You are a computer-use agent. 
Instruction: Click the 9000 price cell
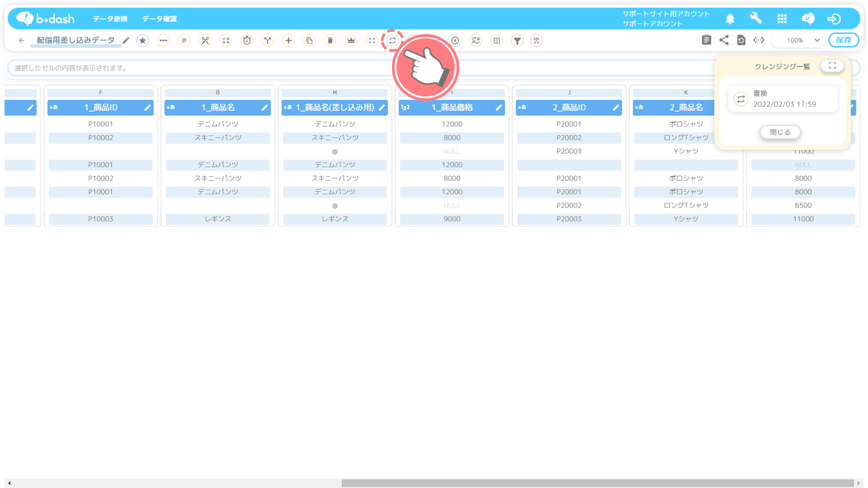(x=452, y=219)
